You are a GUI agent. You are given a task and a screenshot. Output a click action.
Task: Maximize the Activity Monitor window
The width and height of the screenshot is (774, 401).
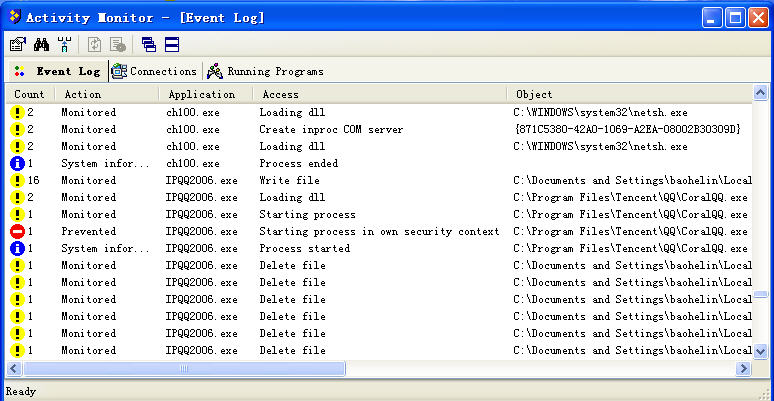coord(735,18)
